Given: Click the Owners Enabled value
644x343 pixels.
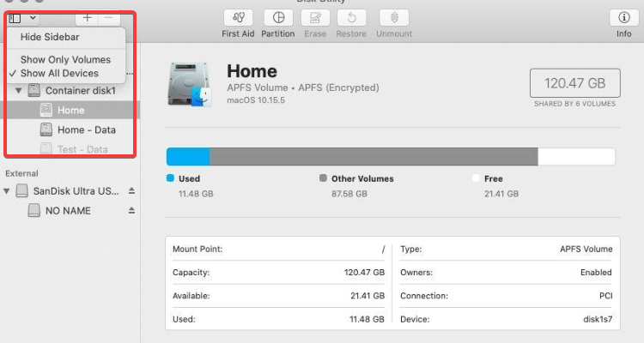Looking at the screenshot, I should (x=596, y=273).
